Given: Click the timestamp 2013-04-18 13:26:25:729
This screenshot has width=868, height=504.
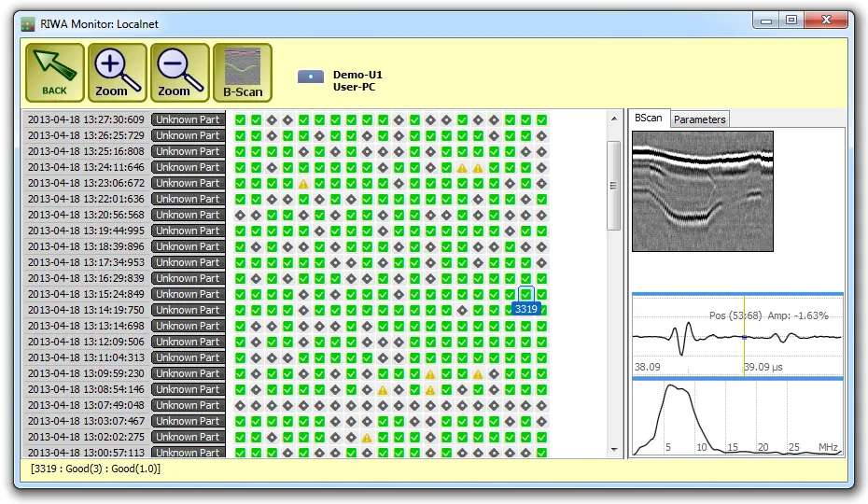Looking at the screenshot, I should click(86, 136).
